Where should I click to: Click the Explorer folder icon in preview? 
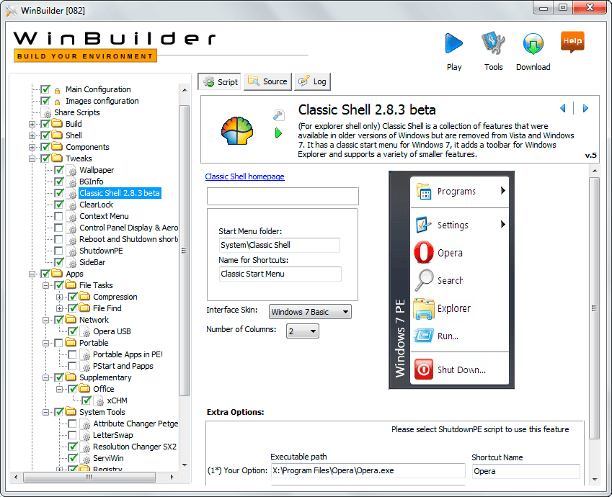pos(423,308)
